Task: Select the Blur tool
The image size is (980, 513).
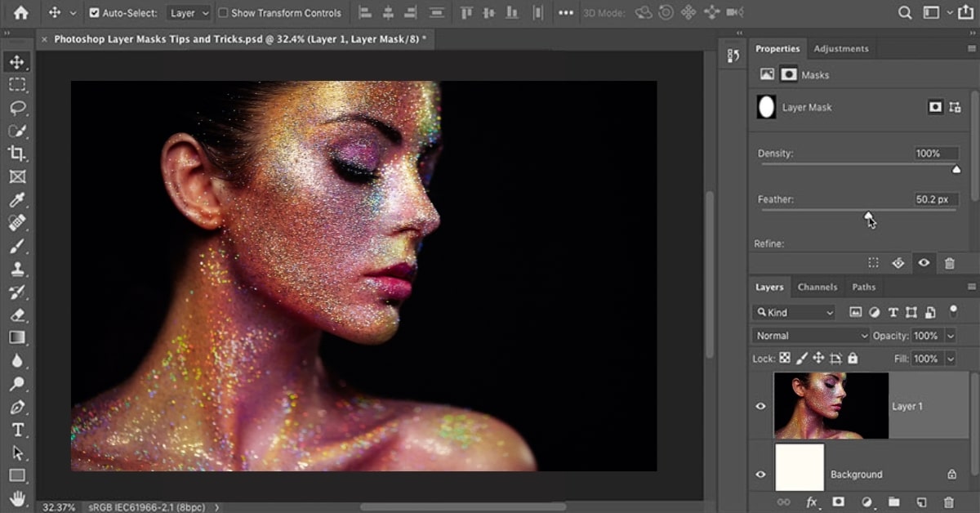Action: [x=17, y=360]
